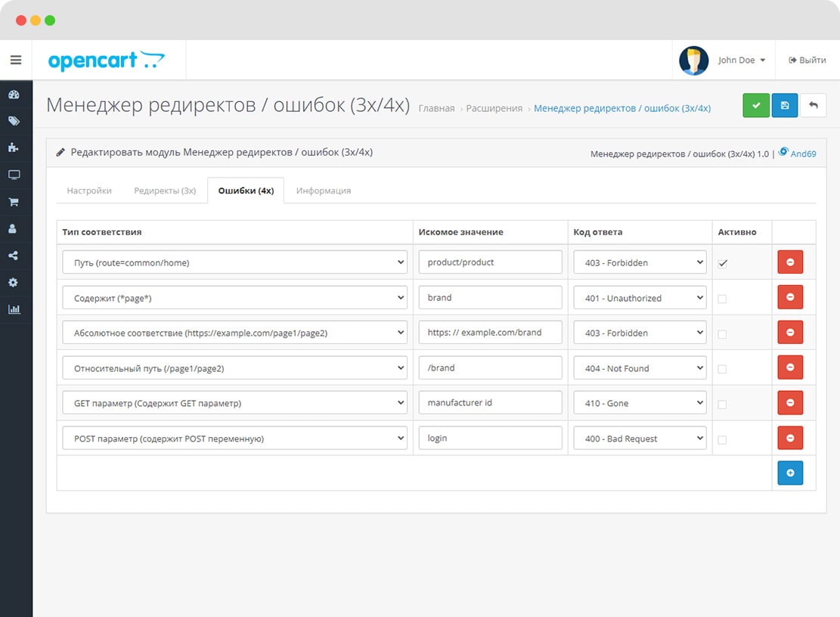This screenshot has width=840, height=617.
Task: Open the design monitor icon in sidebar
Action: pos(14,175)
